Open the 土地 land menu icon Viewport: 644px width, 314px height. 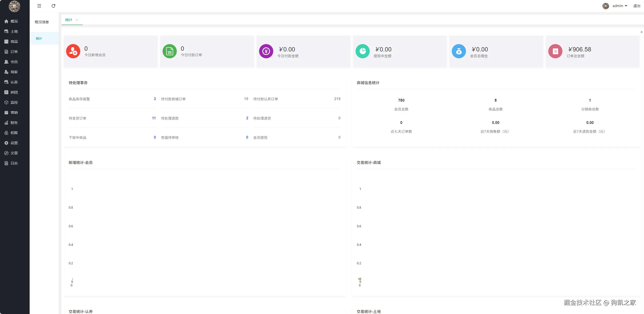6,31
